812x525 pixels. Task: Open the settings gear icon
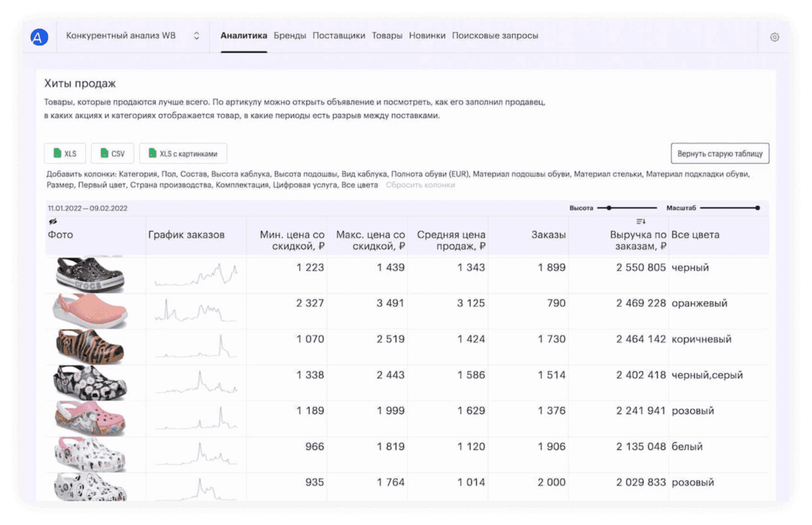(x=774, y=37)
